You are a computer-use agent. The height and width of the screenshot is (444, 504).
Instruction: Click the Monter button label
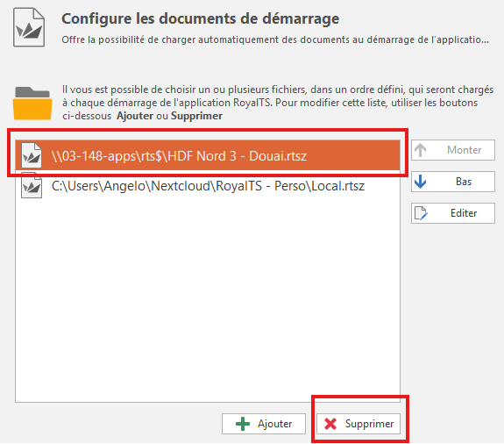point(465,150)
